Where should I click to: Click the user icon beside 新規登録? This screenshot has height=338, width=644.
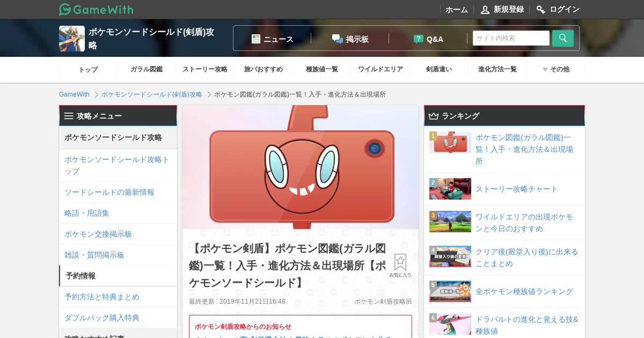(x=485, y=10)
